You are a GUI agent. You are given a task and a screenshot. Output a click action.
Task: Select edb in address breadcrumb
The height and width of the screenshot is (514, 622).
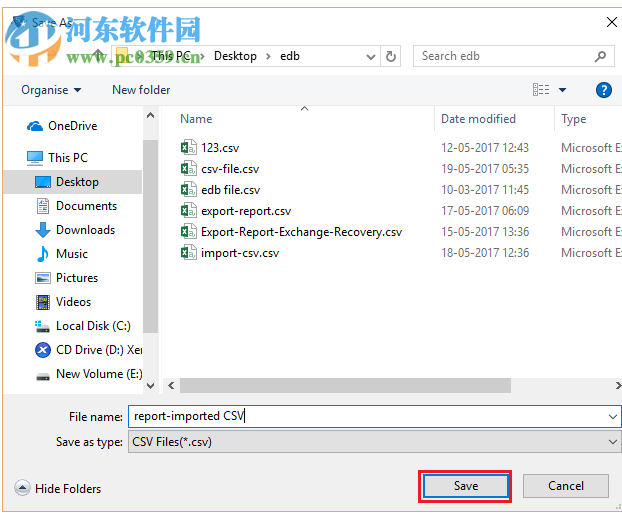(x=290, y=56)
